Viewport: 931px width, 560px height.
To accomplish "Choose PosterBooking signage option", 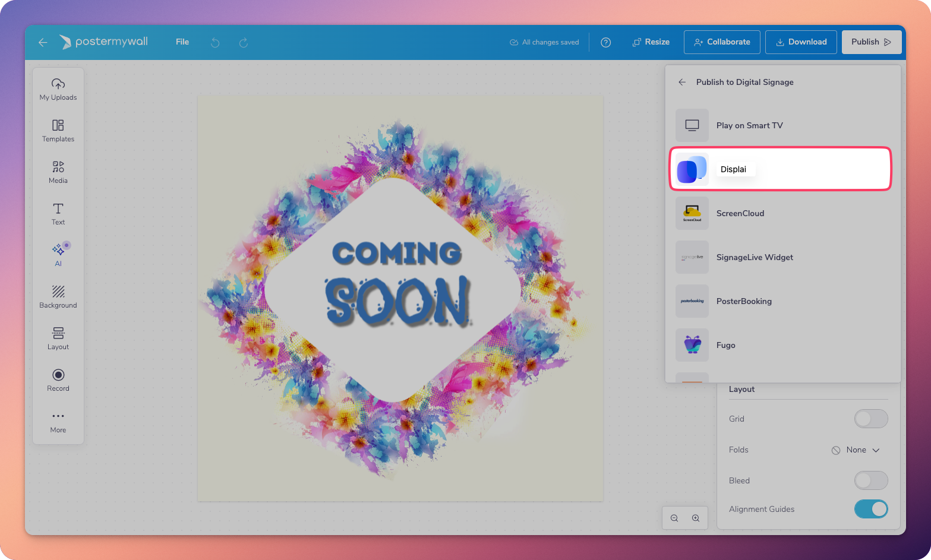I will (783, 301).
